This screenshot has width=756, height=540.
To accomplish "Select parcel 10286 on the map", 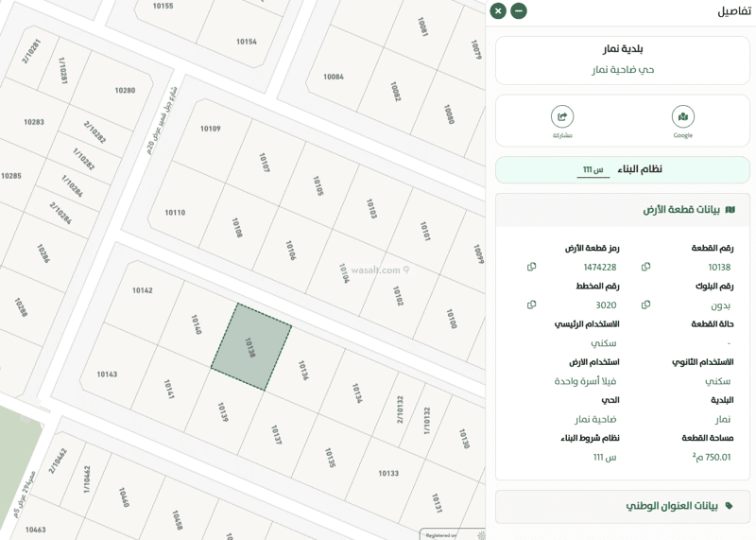I will pyautogui.click(x=44, y=253).
